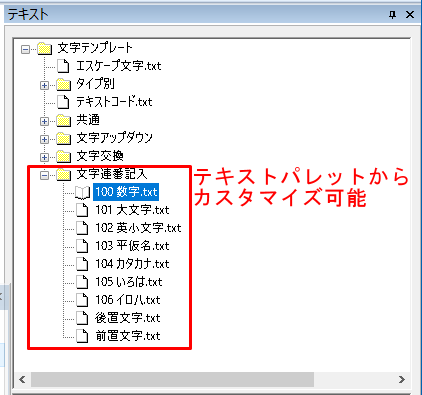This screenshot has width=422, height=395.
Task: Click the 後置文字.txt file icon
Action: click(82, 318)
